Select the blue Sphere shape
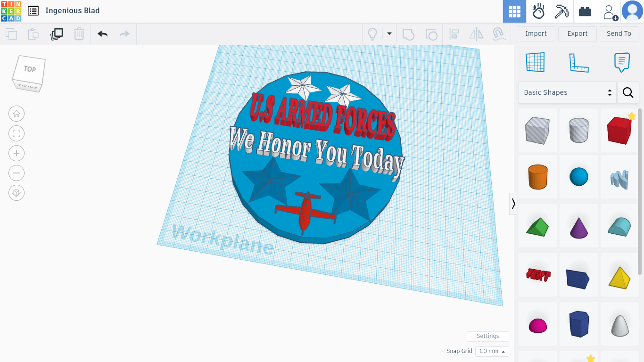This screenshot has height=362, width=644. (578, 177)
